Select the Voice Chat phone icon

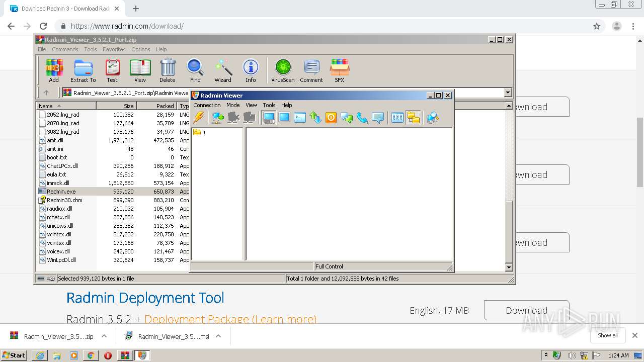click(362, 118)
